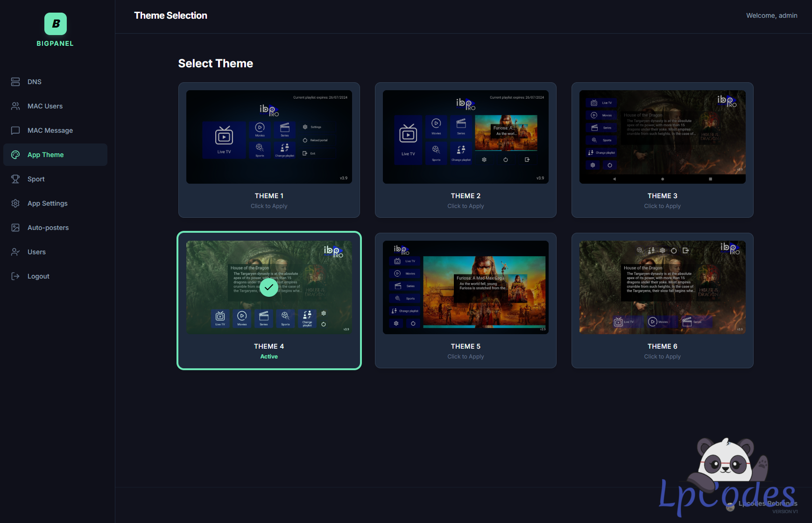
Task: Click the DNS server icon in sidebar
Action: click(15, 82)
